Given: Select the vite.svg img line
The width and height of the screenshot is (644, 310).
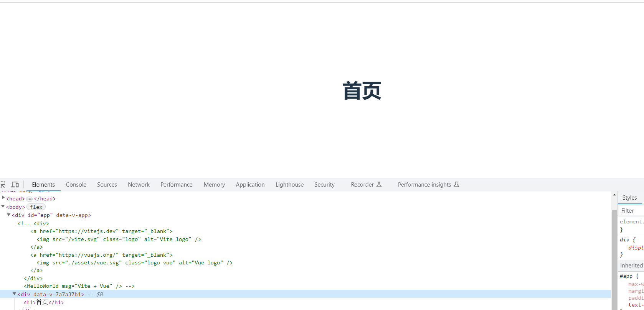Looking at the screenshot, I should [x=119, y=239].
